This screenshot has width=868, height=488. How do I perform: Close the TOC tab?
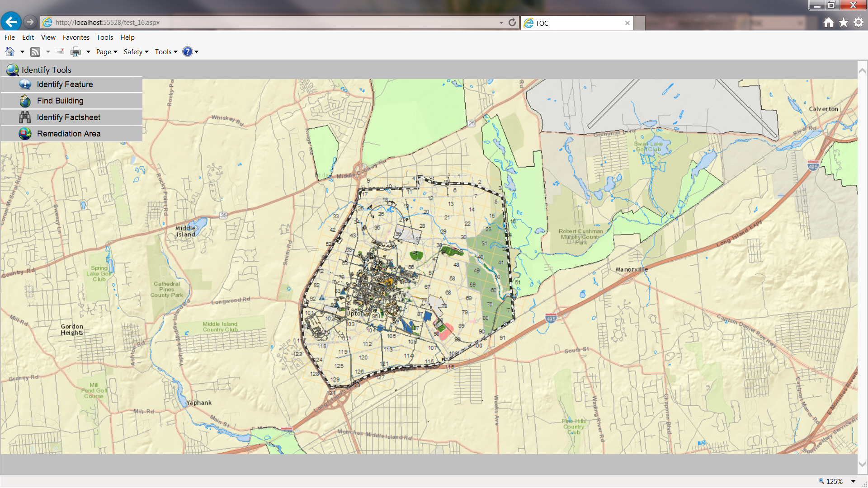627,23
